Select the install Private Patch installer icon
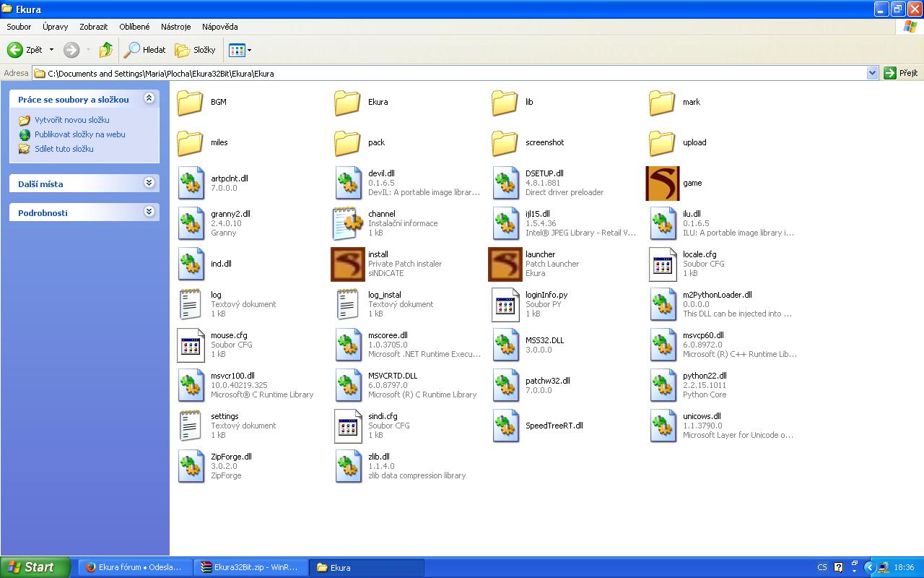The image size is (924, 578). click(x=348, y=264)
